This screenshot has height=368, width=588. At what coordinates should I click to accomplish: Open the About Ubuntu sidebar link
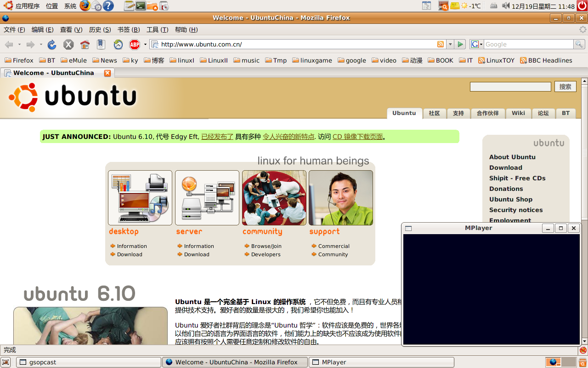512,157
